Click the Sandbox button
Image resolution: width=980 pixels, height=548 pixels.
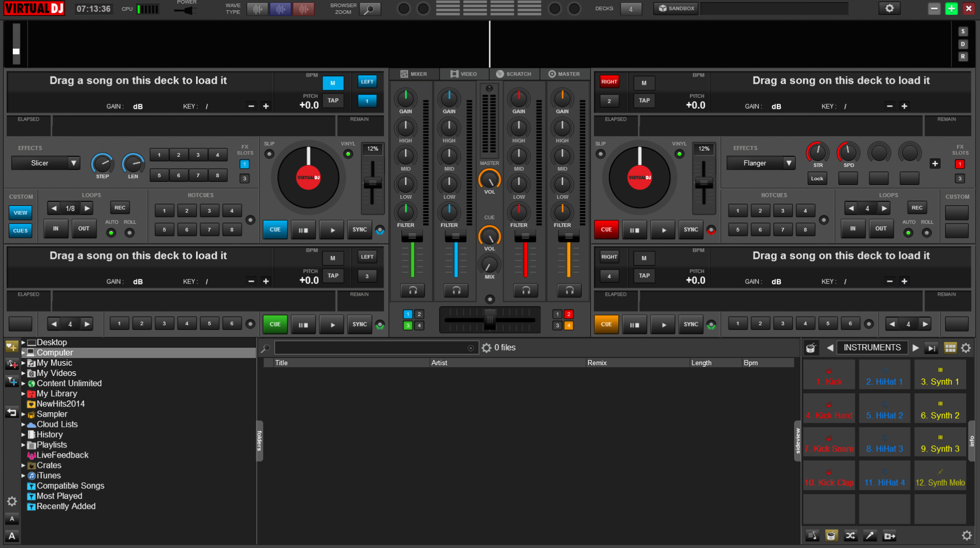[x=676, y=8]
